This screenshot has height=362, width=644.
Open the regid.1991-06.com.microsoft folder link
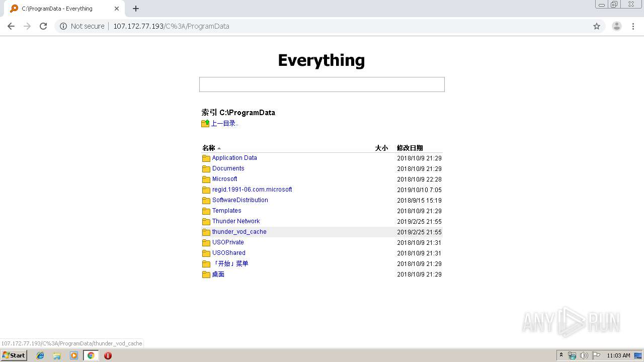coord(252,190)
